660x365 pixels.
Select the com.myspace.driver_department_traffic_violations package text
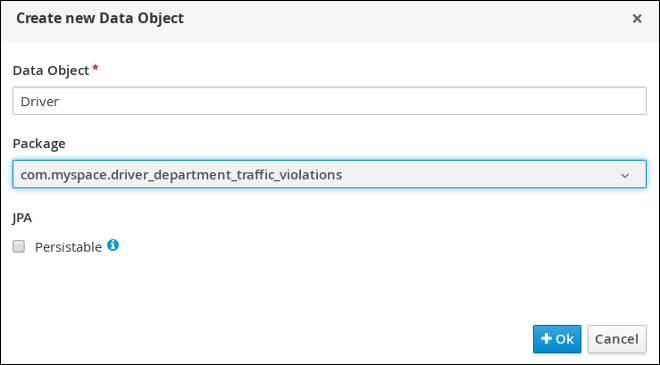(181, 174)
